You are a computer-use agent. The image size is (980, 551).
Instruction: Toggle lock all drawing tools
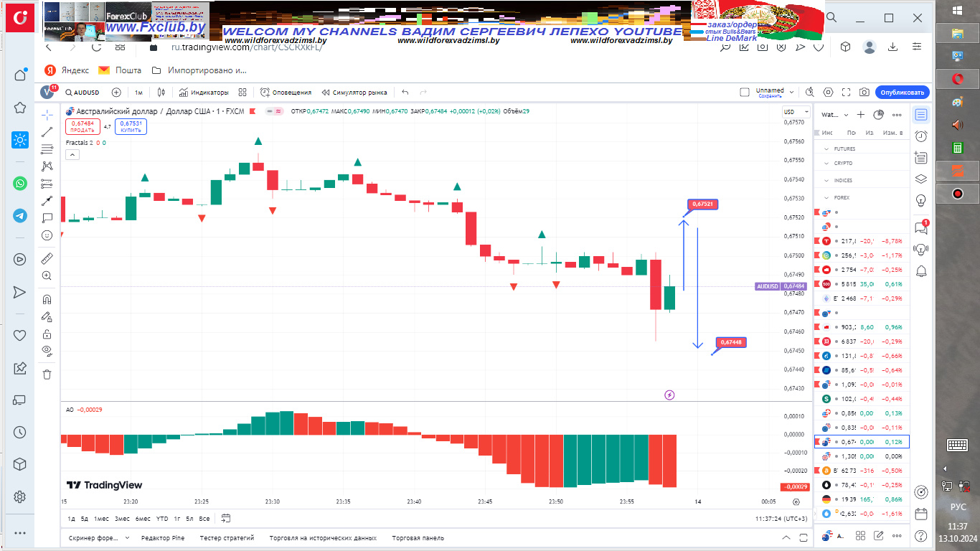coord(47,334)
